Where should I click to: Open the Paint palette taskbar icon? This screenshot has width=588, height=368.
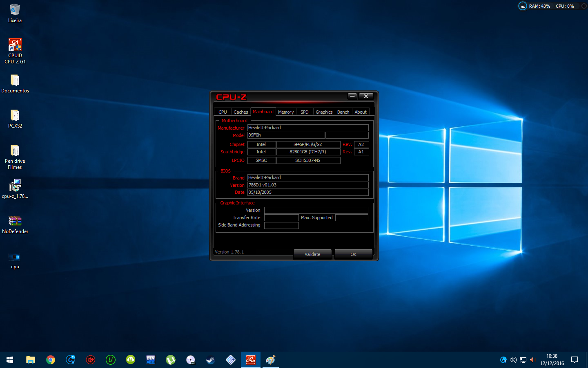pyautogui.click(x=271, y=360)
